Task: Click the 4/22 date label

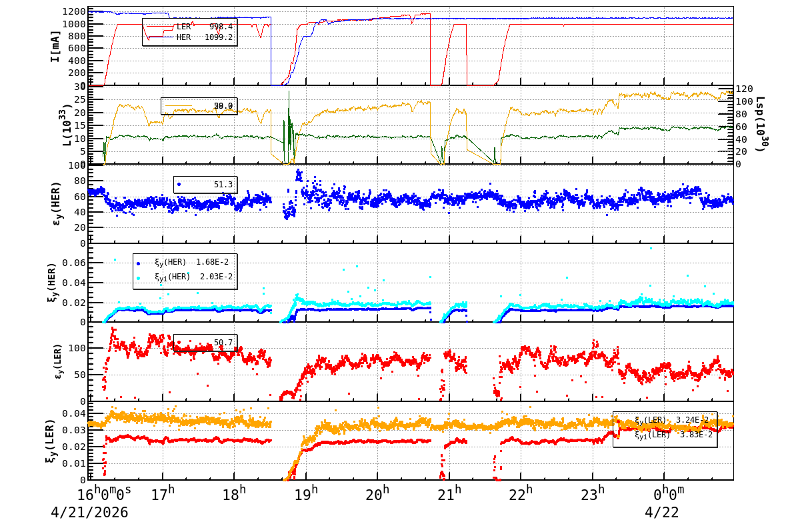Action: pos(661,513)
